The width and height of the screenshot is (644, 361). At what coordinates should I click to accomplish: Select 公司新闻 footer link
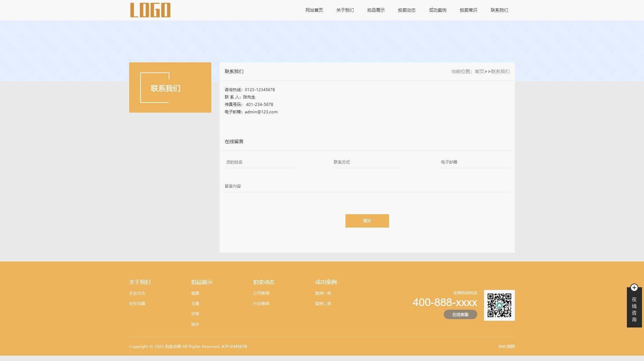point(261,293)
